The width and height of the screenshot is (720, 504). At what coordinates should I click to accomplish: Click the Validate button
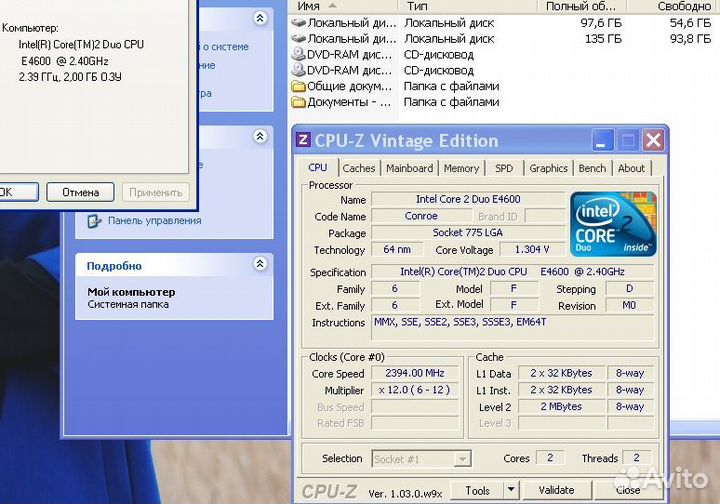pyautogui.click(x=557, y=490)
